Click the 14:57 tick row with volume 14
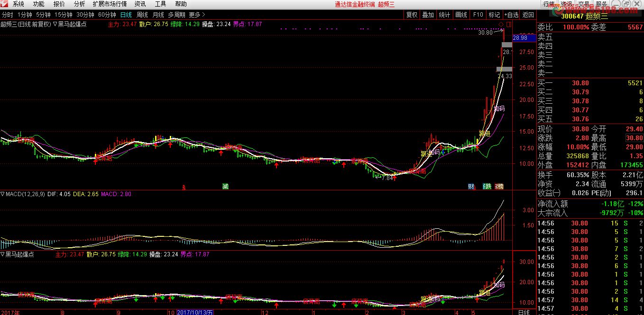644x315 pixels. tap(590, 300)
